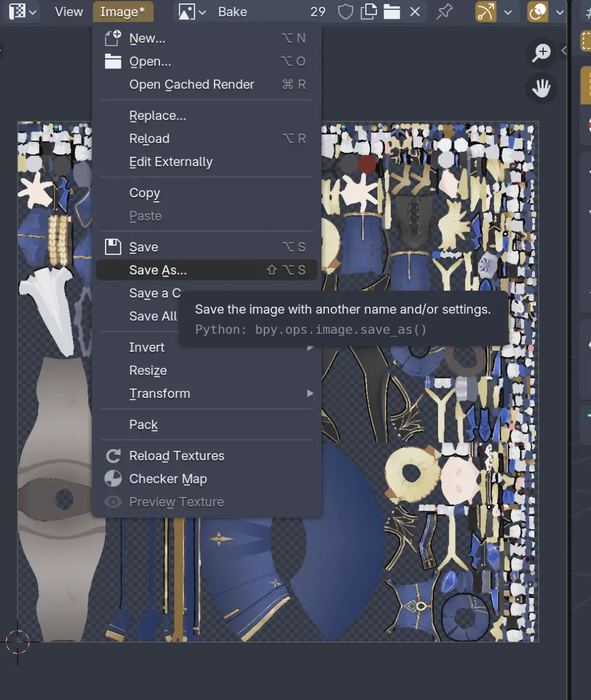Open image file via folder icon
591x700 pixels.
(391, 12)
